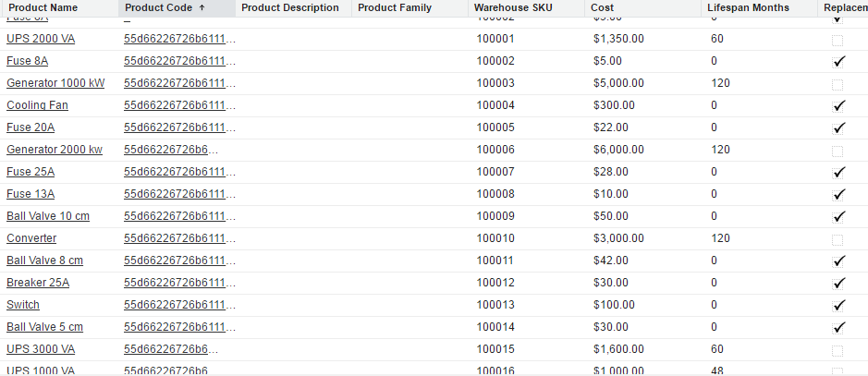
Task: Open the Generator 1000 kW product
Action: coord(55,83)
